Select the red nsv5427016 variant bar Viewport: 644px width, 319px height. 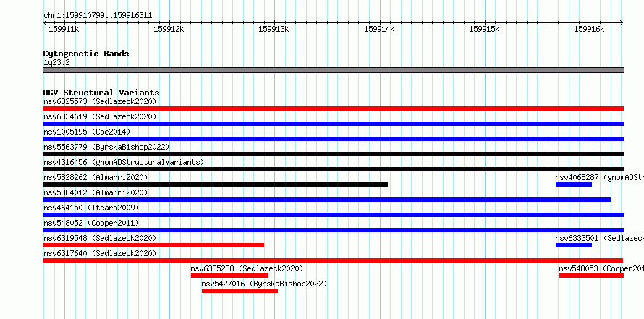pyautogui.click(x=240, y=291)
